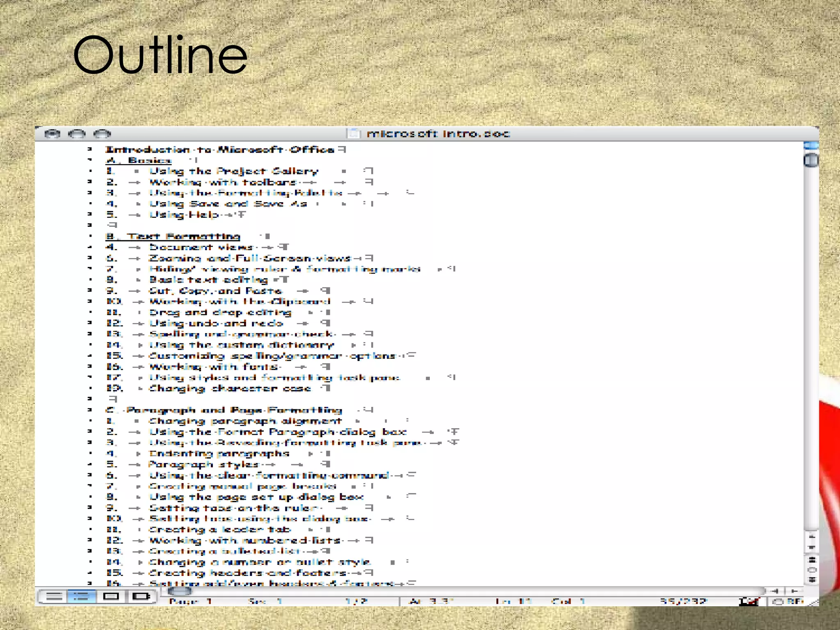
Task: Click the line "Basic text editing"
Action: tap(208, 280)
